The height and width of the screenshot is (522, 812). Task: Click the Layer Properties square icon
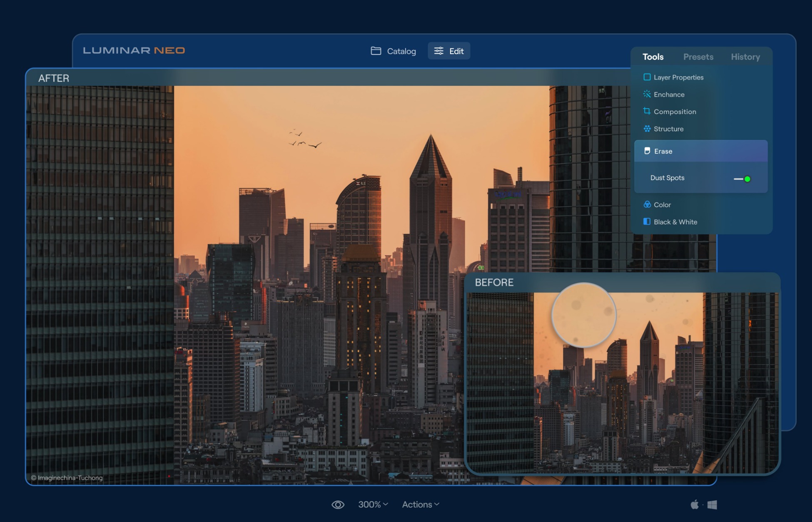click(647, 77)
